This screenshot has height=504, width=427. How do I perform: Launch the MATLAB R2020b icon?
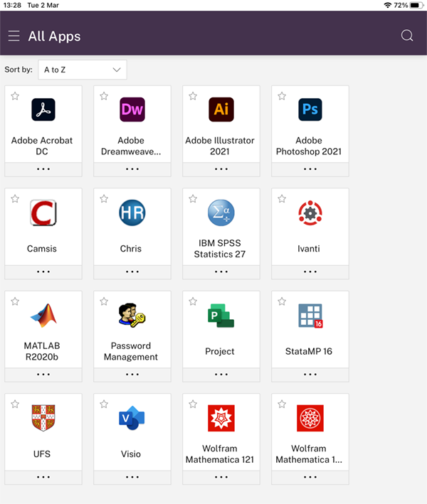coord(43,316)
